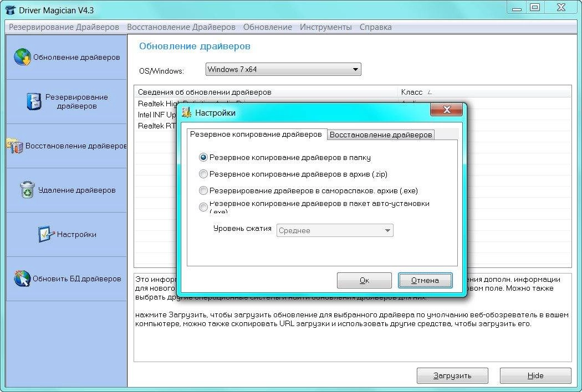Image resolution: width=582 pixels, height=392 pixels.
Task: Confirm settings with the Ok button
Action: [364, 280]
